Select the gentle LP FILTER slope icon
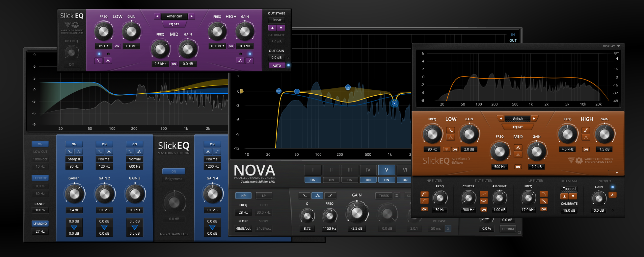 click(x=544, y=201)
